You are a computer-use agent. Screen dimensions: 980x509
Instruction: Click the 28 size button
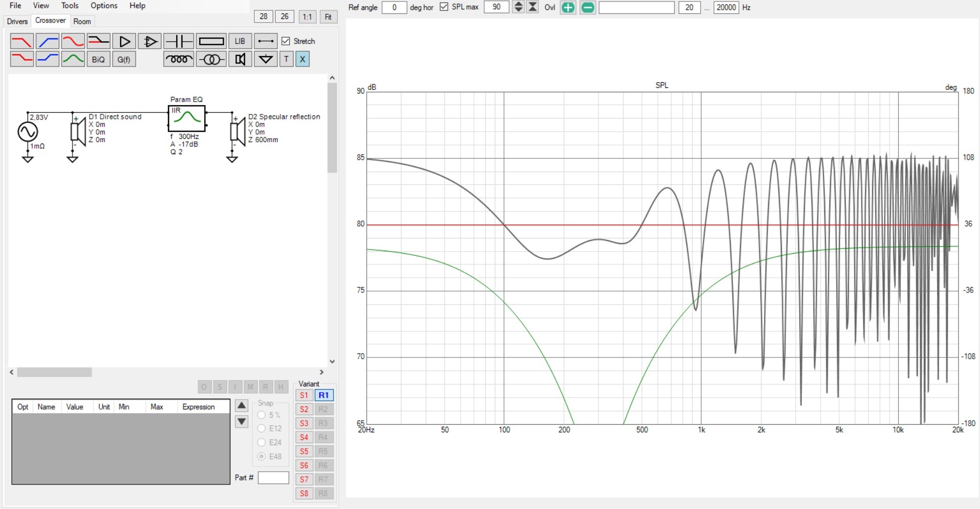(264, 16)
